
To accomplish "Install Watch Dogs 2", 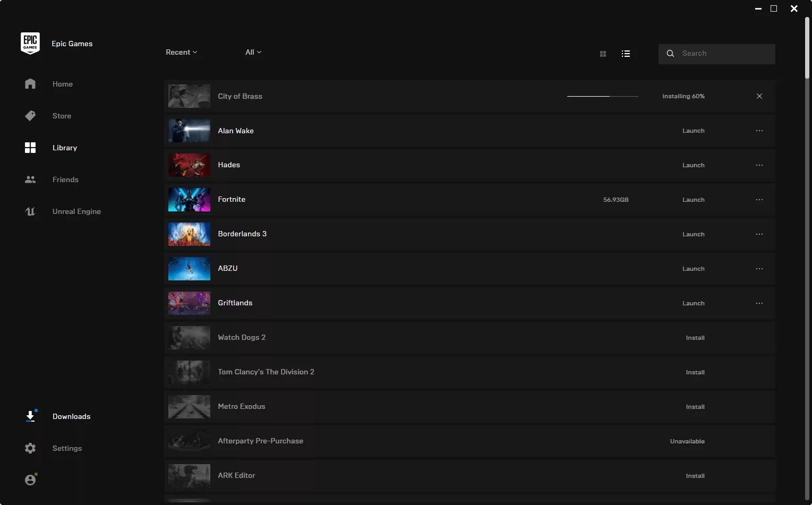I will point(695,338).
